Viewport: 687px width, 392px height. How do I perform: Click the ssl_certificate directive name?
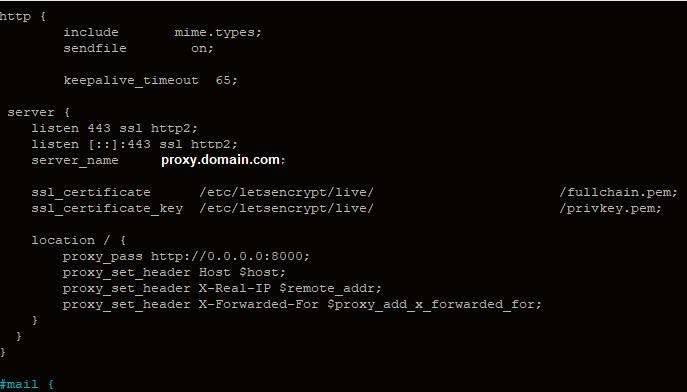91,192
